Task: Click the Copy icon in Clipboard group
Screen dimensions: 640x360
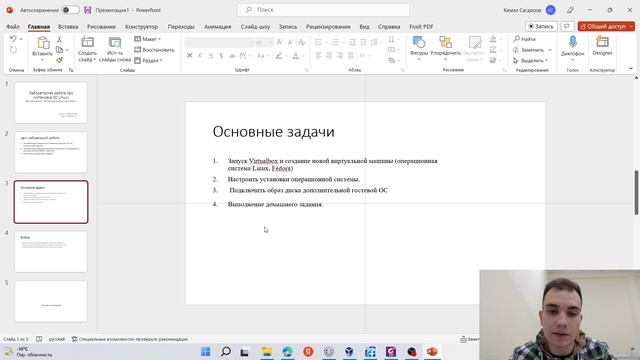Action: [x=60, y=50]
